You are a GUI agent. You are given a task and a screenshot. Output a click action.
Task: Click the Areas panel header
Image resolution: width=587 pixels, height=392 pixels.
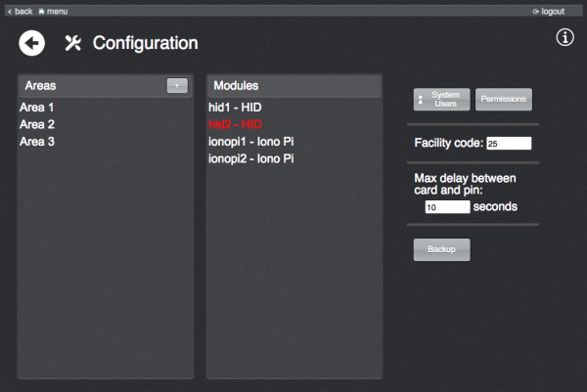tap(106, 86)
